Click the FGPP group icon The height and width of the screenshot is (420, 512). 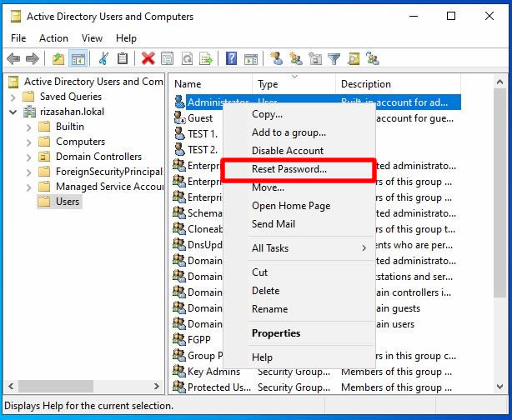(x=179, y=339)
